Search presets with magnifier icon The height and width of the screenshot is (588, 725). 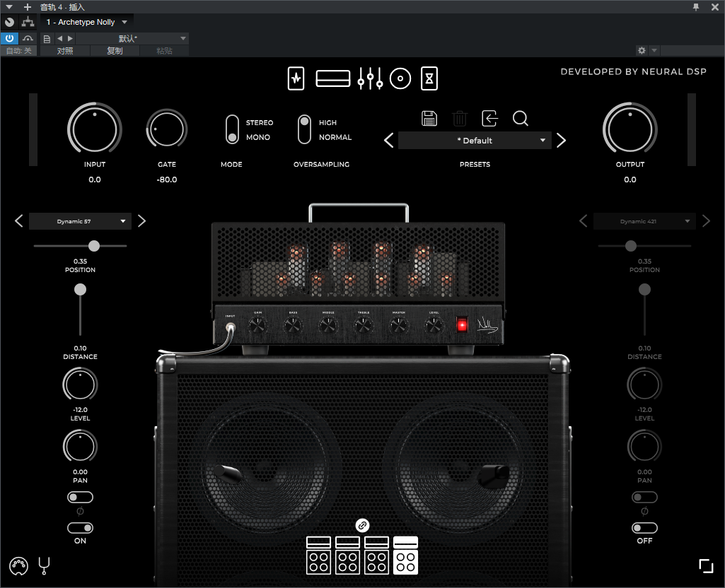pos(521,118)
